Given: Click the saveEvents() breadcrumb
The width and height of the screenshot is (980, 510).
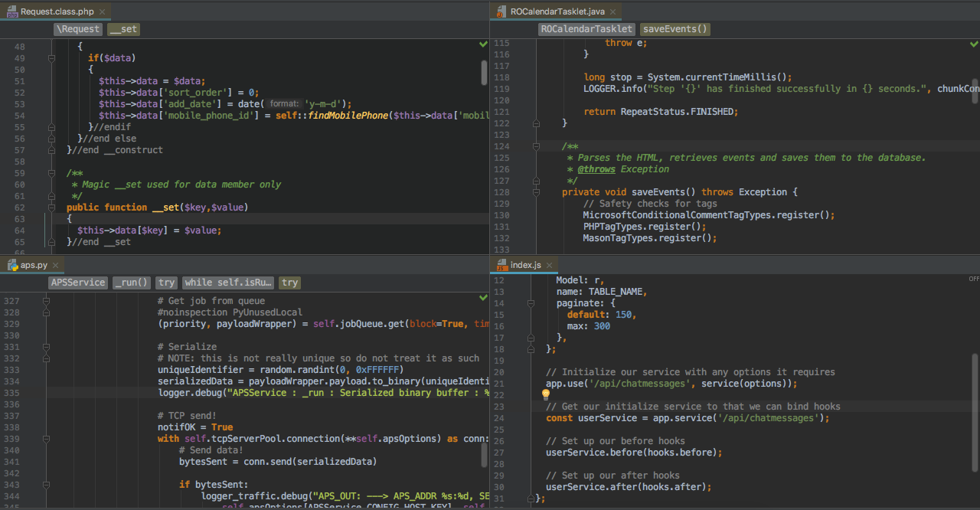Looking at the screenshot, I should [675, 28].
